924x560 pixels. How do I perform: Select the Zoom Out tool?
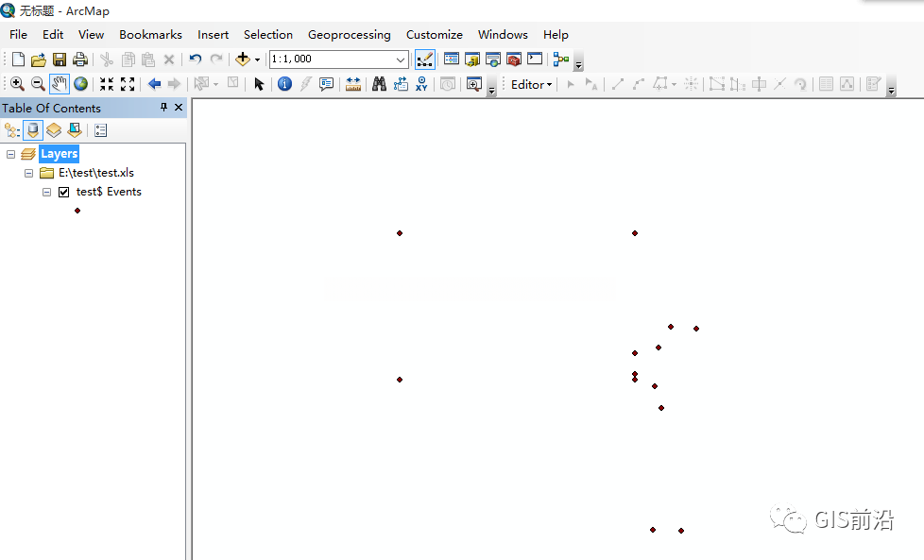coord(38,84)
